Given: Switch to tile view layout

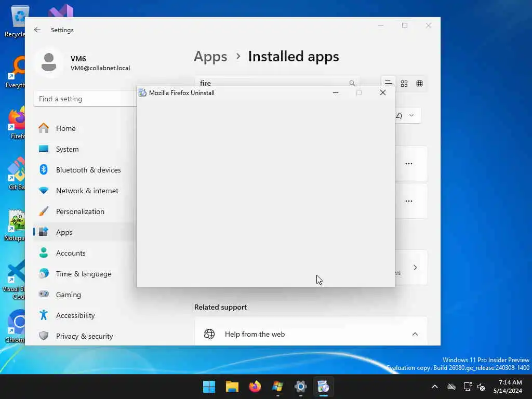Looking at the screenshot, I should [x=419, y=84].
